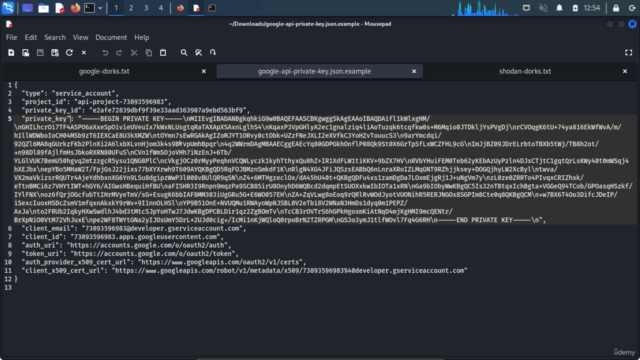Click the auth_uri line

(126, 245)
